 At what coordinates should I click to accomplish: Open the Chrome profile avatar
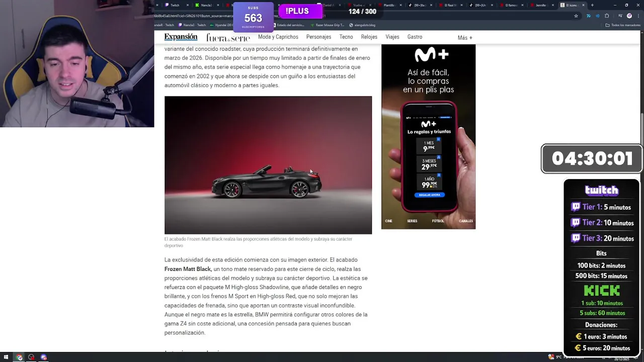[629, 16]
